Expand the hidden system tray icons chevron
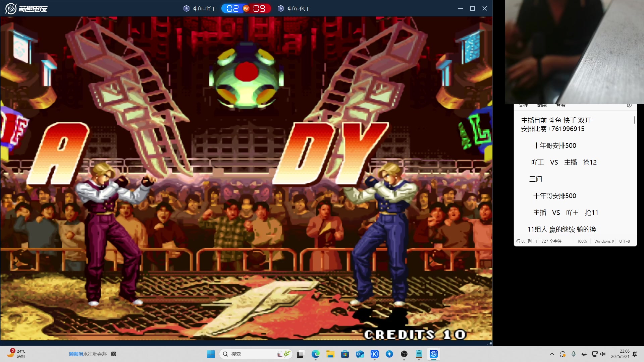This screenshot has height=362, width=644. click(x=552, y=354)
